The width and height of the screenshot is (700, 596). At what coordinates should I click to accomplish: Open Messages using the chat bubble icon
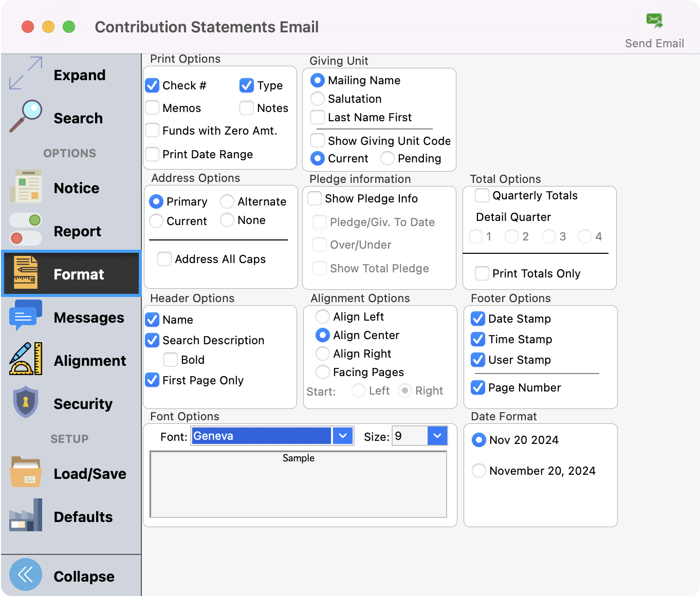click(26, 316)
